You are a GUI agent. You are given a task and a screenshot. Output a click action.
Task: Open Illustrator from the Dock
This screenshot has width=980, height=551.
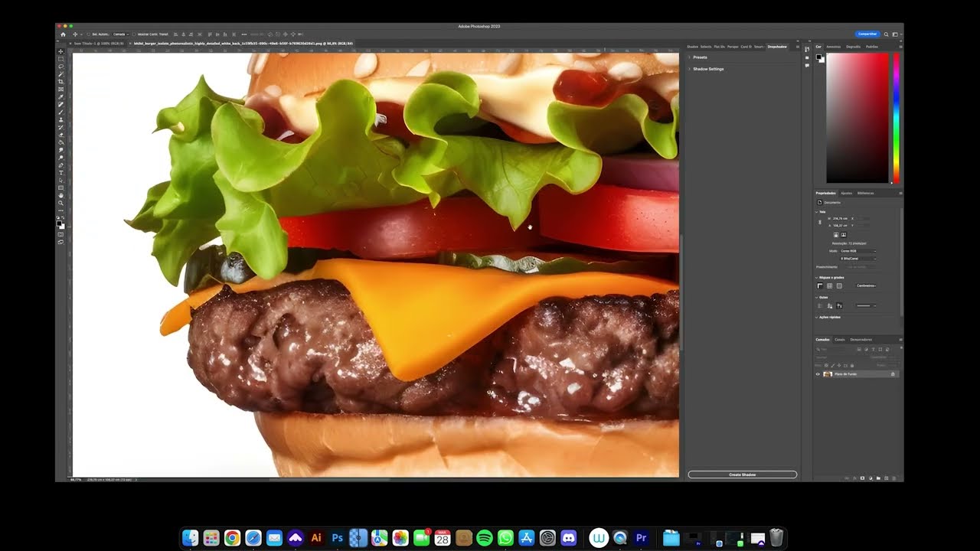pos(316,538)
